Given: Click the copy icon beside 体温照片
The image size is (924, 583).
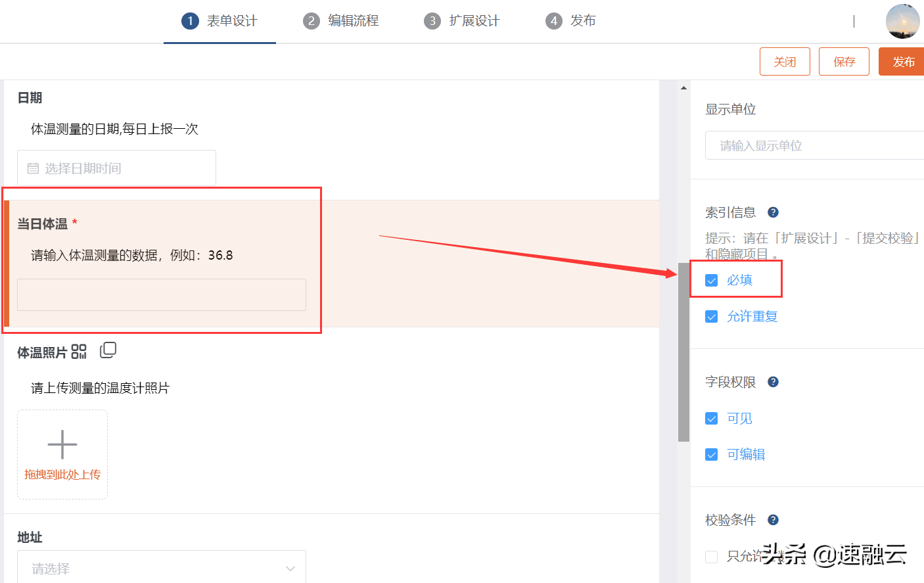Looking at the screenshot, I should [x=108, y=350].
